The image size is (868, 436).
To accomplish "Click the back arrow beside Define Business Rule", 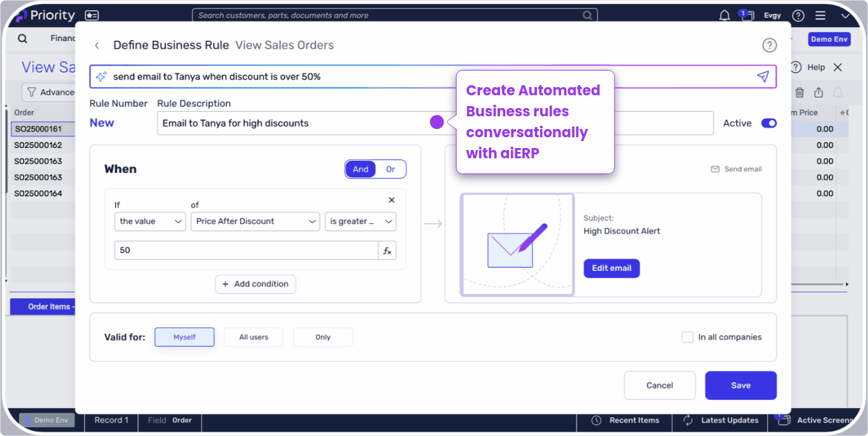I will (97, 45).
